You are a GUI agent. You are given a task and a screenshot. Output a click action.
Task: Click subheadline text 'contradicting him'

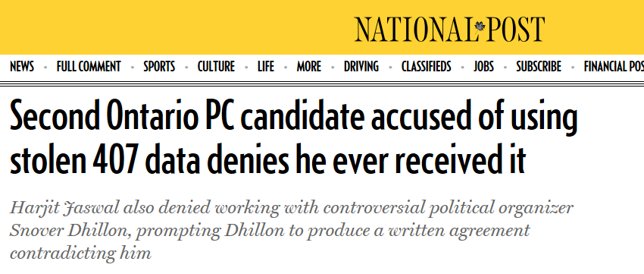80,253
